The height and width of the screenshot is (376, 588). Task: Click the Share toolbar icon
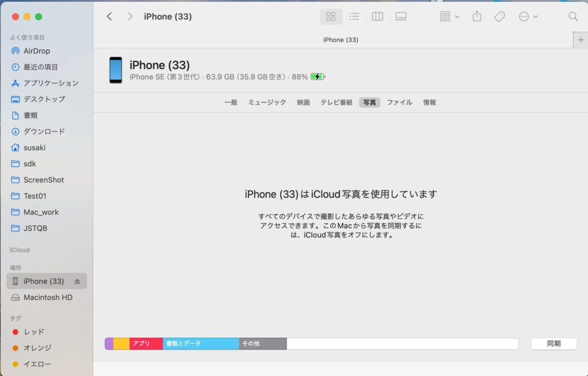tap(477, 16)
